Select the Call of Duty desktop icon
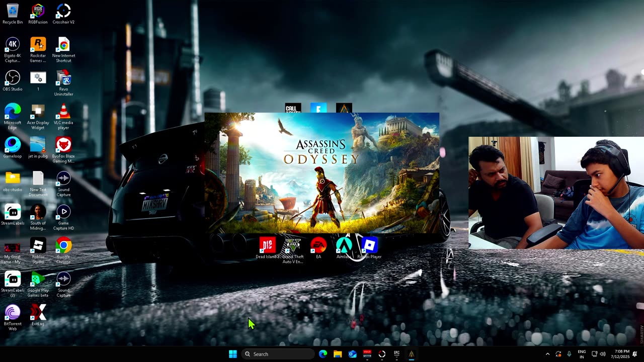Image resolution: width=644 pixels, height=362 pixels. point(293,108)
